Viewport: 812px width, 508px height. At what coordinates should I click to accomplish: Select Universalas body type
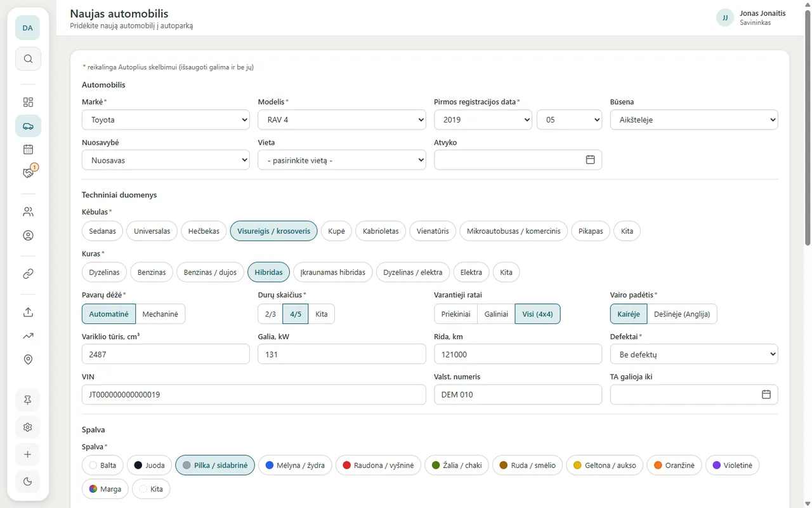152,231
